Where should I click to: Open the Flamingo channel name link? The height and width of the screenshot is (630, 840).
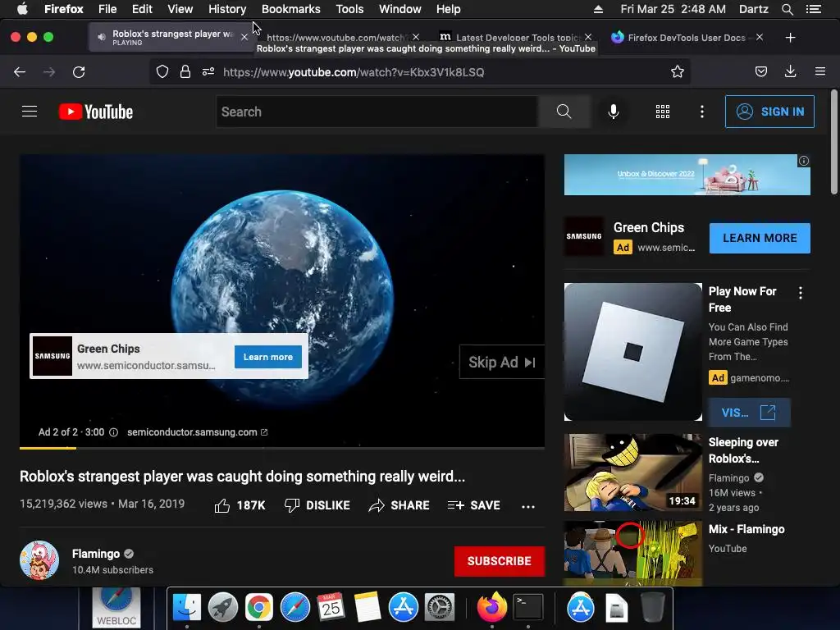tap(96, 554)
